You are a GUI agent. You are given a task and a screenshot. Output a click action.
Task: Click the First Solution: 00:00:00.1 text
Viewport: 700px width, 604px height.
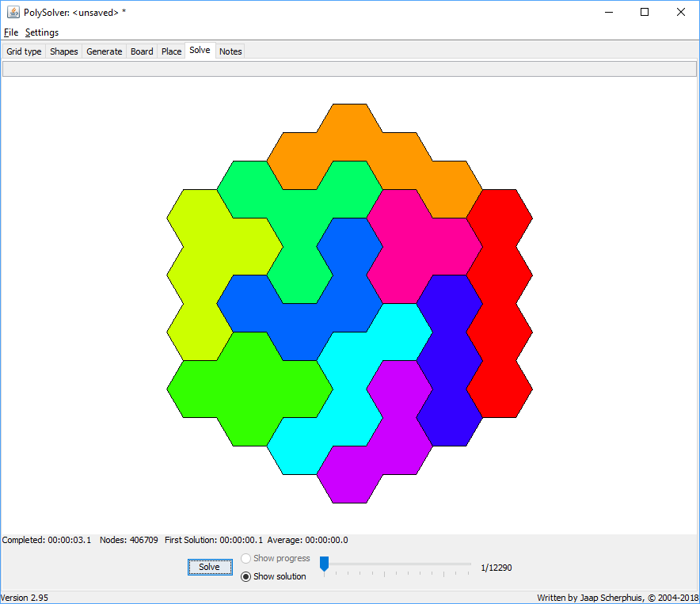(x=213, y=540)
